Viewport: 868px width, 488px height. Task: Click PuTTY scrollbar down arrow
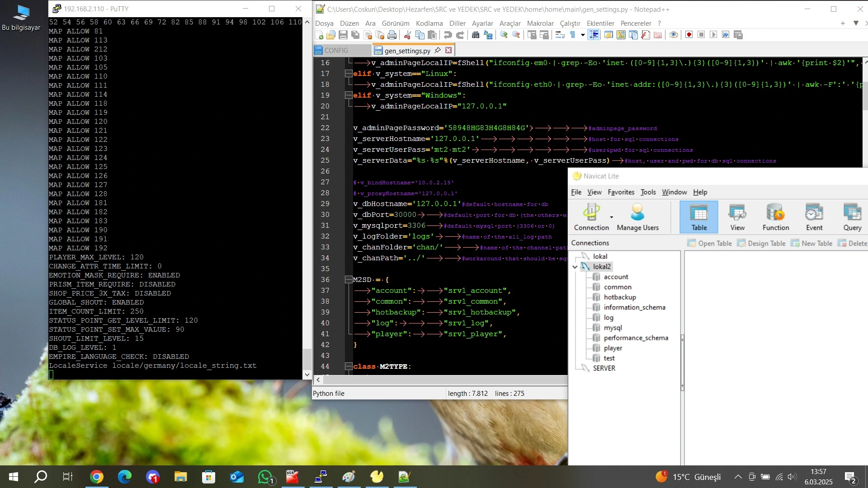click(307, 375)
